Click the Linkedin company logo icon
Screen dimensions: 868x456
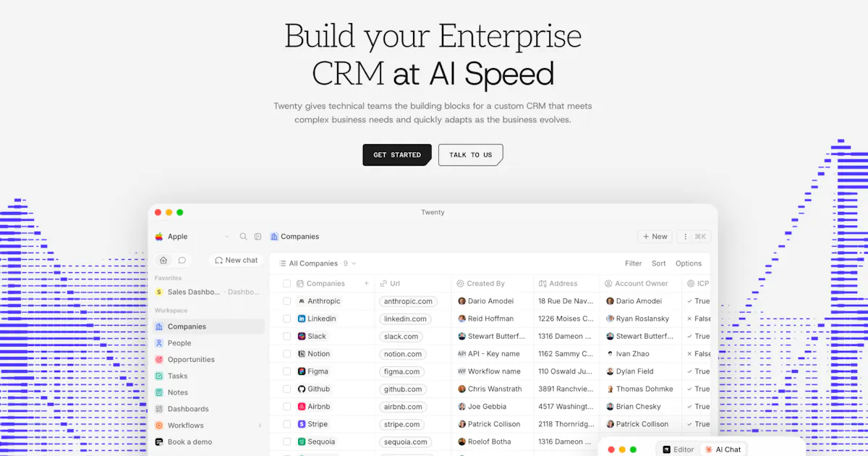[302, 318]
